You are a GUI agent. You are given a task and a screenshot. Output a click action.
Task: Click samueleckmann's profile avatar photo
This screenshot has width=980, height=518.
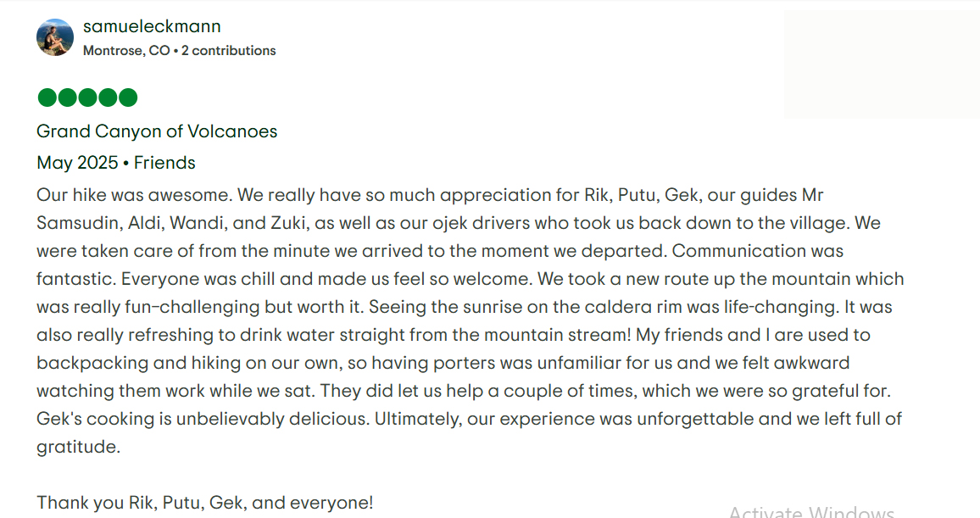tap(55, 37)
